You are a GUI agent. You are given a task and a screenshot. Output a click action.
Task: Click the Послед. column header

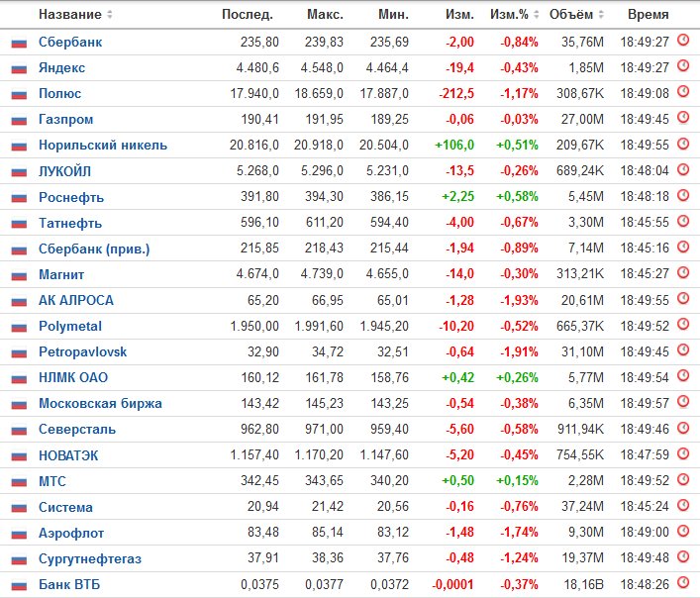coord(248,14)
